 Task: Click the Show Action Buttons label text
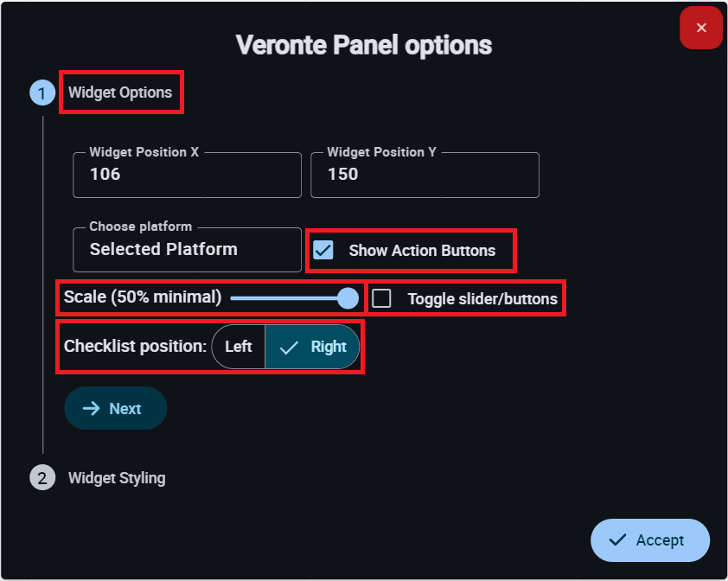coord(422,251)
